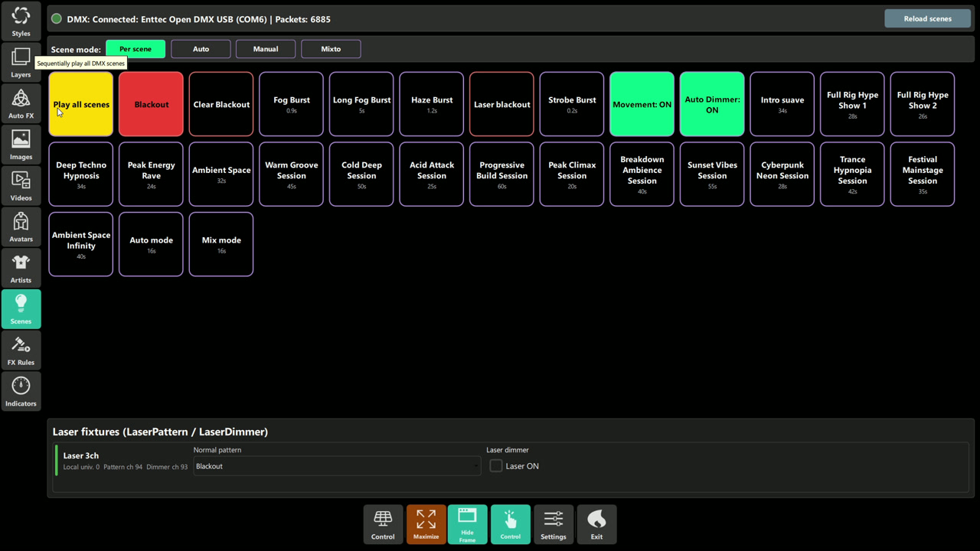Open the Layers section

21,62
